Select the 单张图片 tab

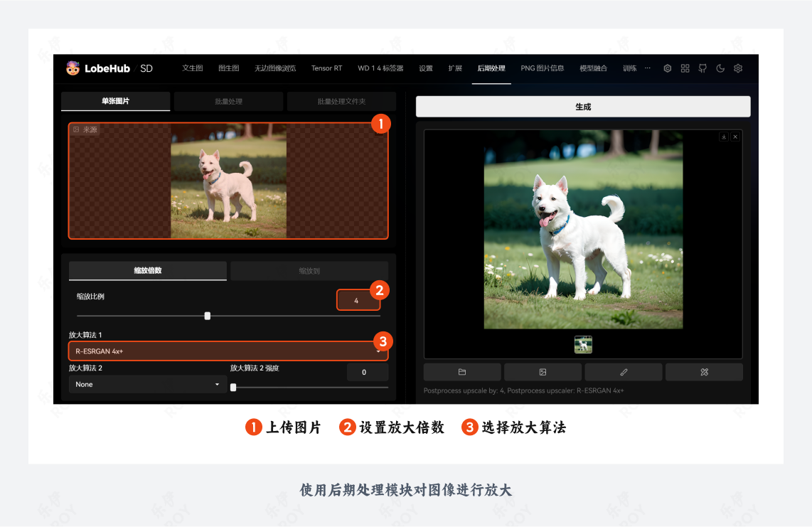click(115, 101)
